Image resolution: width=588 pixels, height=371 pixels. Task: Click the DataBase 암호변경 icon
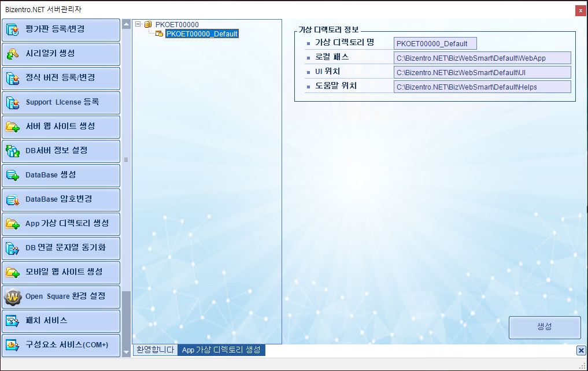tap(13, 199)
